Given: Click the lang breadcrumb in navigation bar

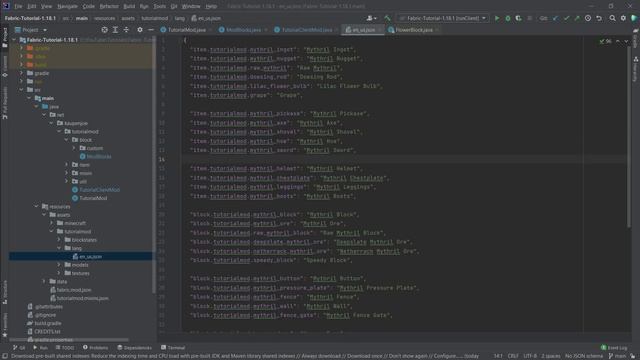Looking at the screenshot, I should click(180, 18).
